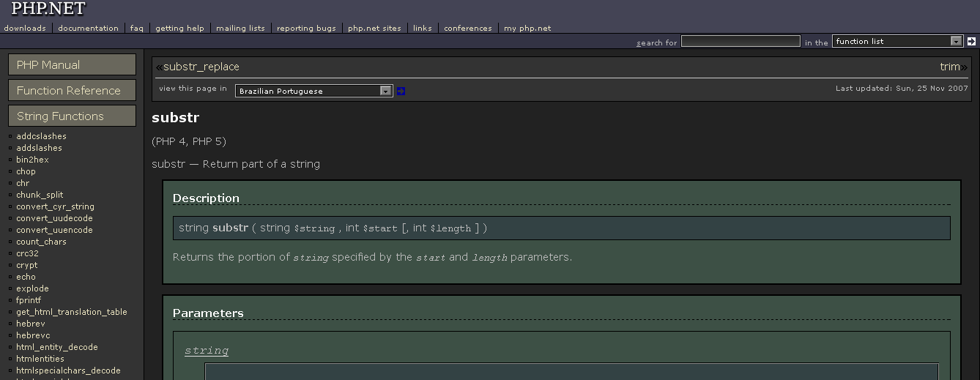Click the String Functions sidebar button
The height and width of the screenshot is (380, 980).
pos(72,116)
